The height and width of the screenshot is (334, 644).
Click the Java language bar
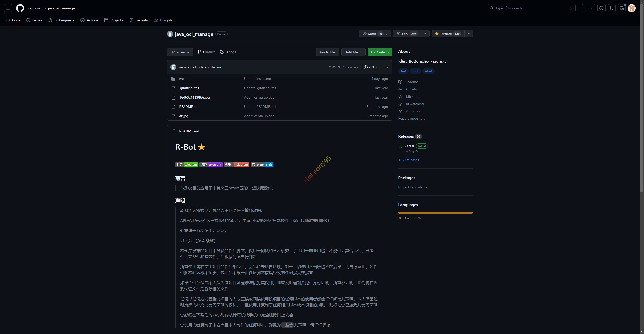435,213
